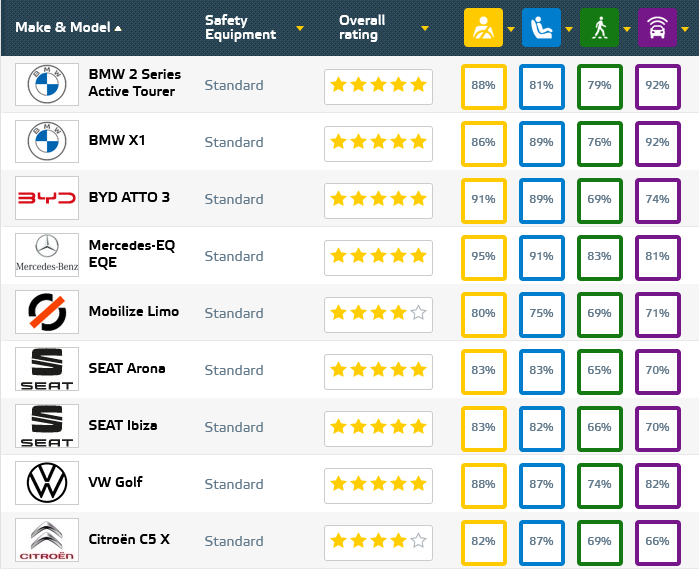
Task: Open the SEAT Arona model link
Action: 127,368
